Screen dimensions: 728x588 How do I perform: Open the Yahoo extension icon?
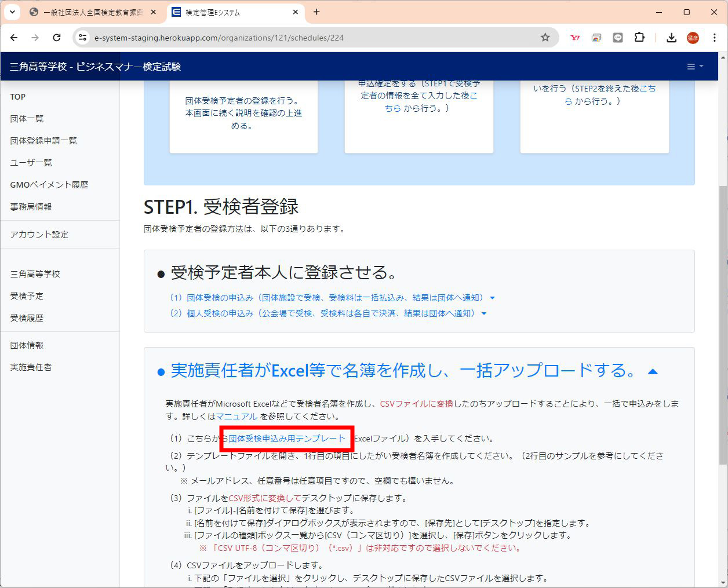coord(575,38)
